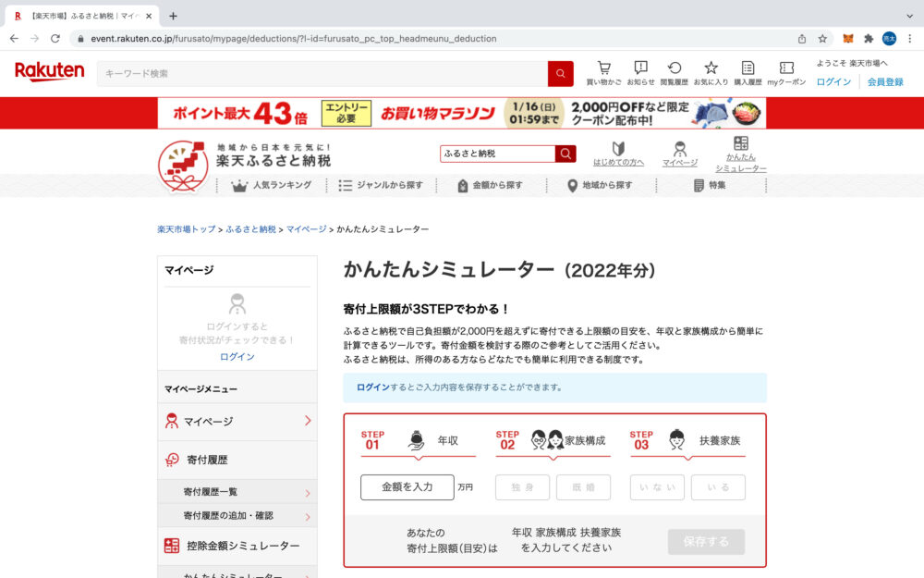
Task: Click マイページ breadcrumb link
Action: [x=307, y=229]
